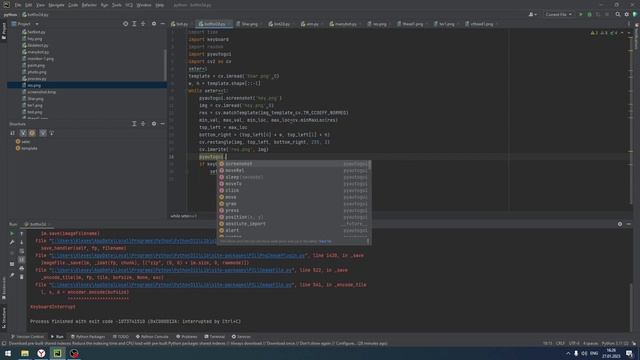Hide the Project tool window
The height and width of the screenshot is (360, 640).
(162, 24)
